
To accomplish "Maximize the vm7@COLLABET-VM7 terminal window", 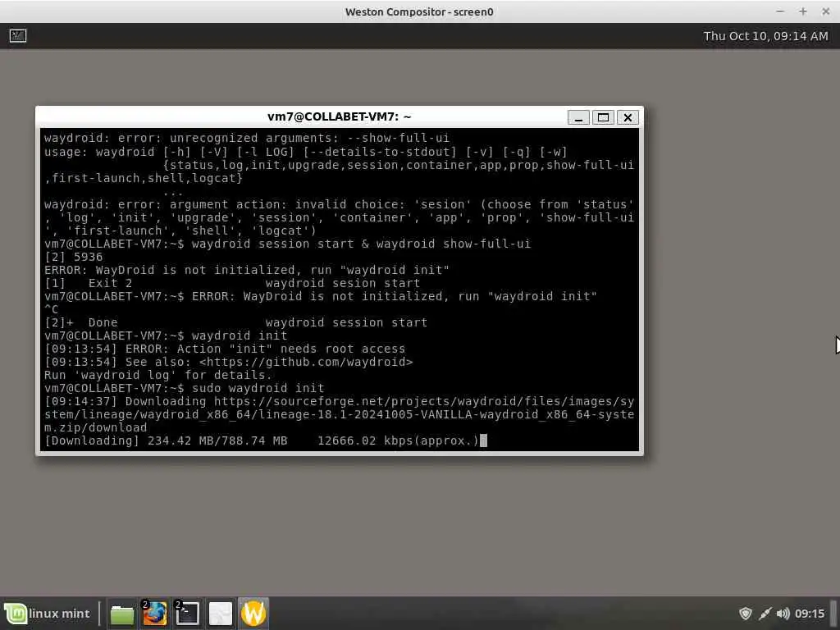I will [x=603, y=117].
